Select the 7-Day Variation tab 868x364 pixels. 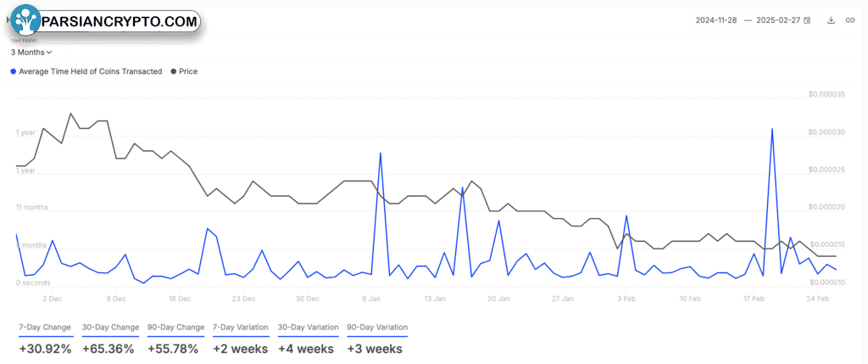point(241,328)
